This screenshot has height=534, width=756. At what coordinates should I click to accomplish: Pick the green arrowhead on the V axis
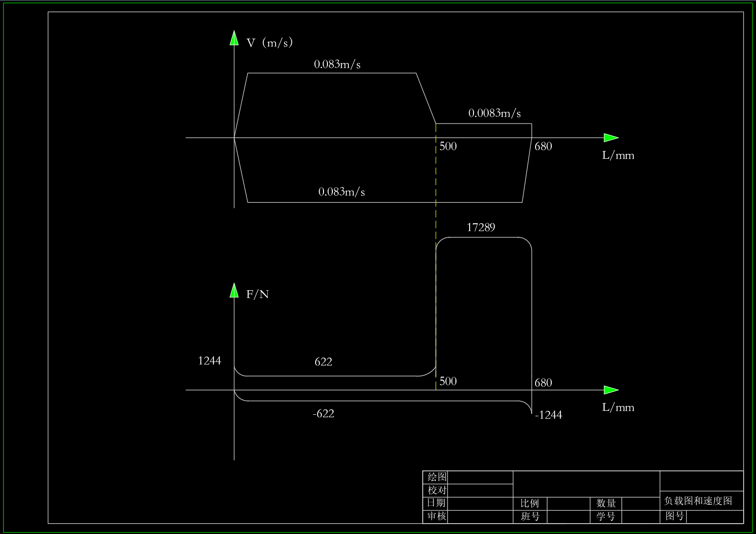click(234, 38)
